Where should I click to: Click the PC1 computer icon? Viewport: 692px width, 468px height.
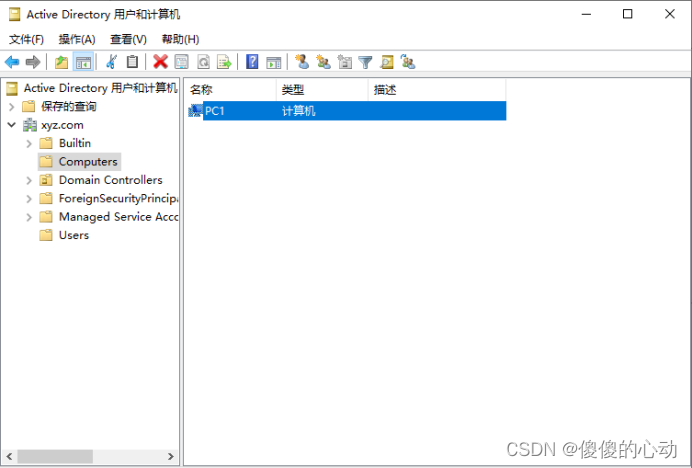pyautogui.click(x=195, y=110)
